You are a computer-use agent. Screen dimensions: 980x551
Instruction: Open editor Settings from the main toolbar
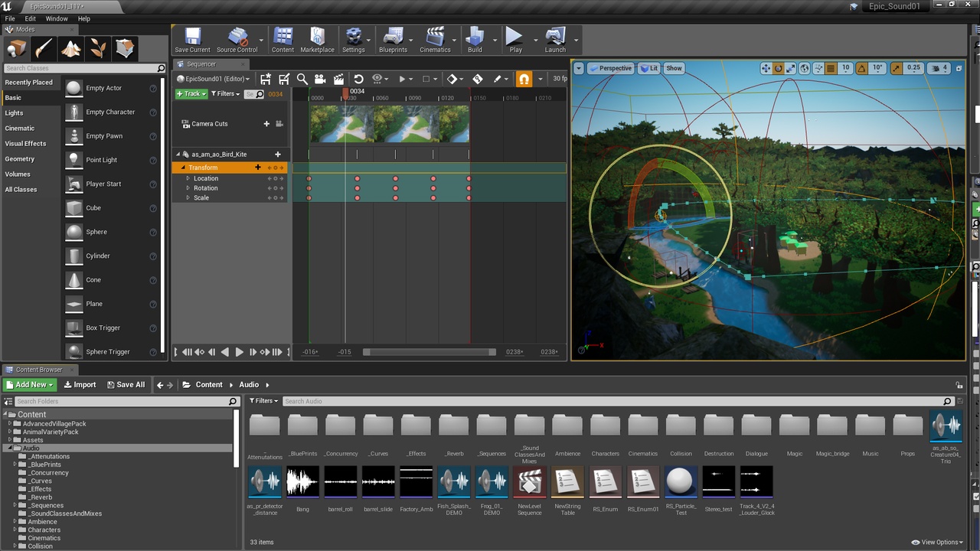point(354,40)
